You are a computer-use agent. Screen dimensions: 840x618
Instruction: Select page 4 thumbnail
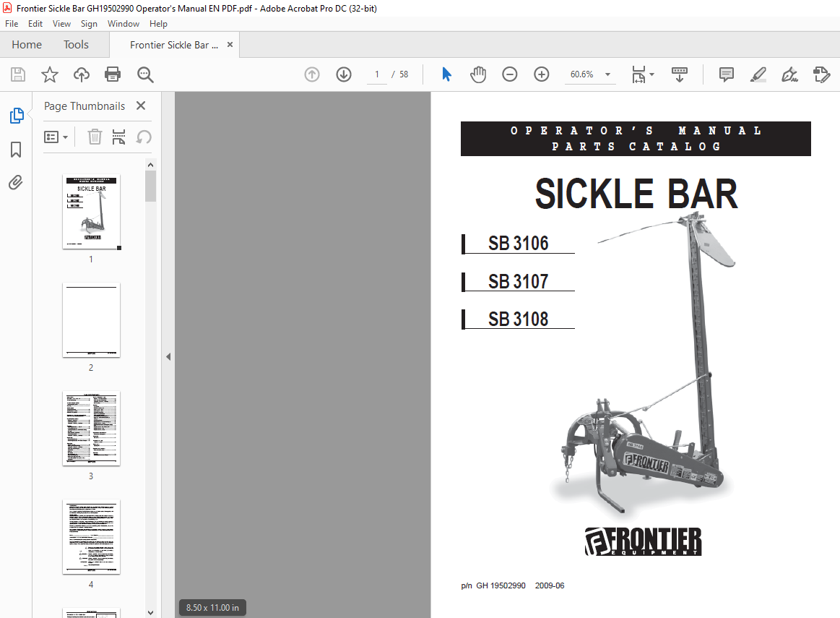[91, 536]
